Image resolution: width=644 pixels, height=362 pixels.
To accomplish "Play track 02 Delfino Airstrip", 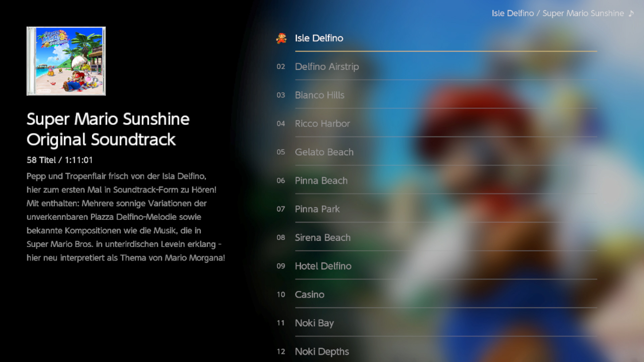I will tap(327, 67).
